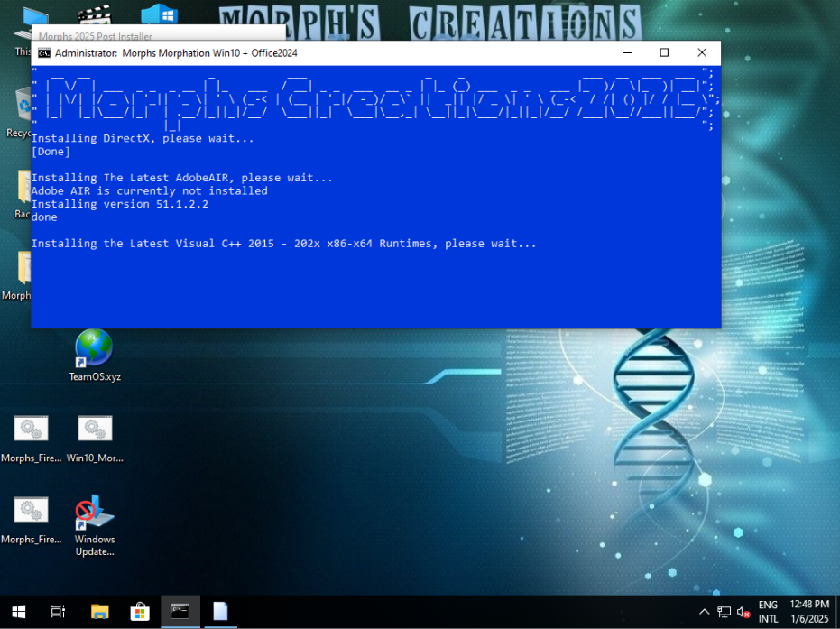Minimize the Administrator command prompt window
Viewport: 840px width, 629px height.
click(x=627, y=52)
